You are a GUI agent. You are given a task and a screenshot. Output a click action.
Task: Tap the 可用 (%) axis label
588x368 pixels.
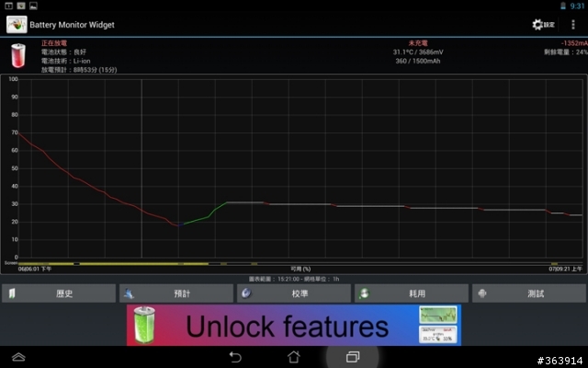300,269
